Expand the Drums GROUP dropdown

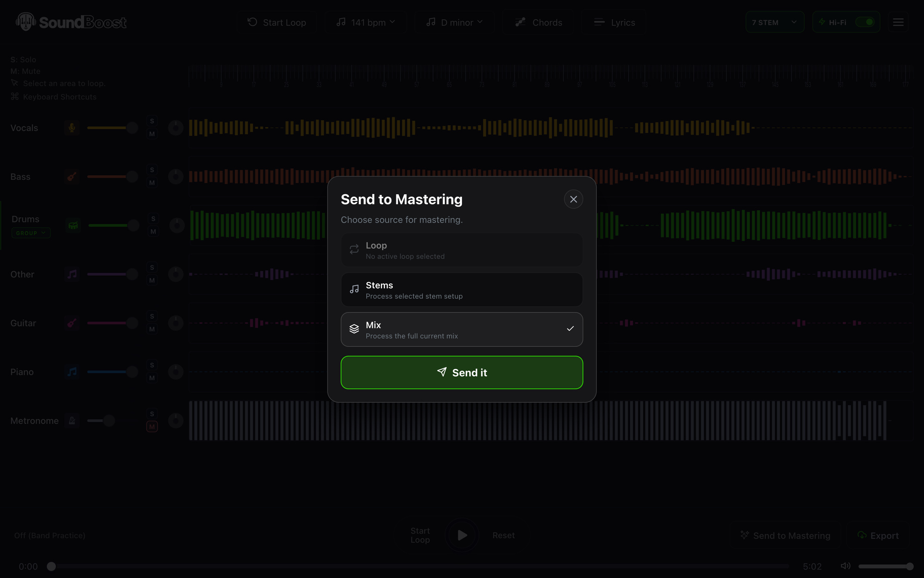click(31, 233)
